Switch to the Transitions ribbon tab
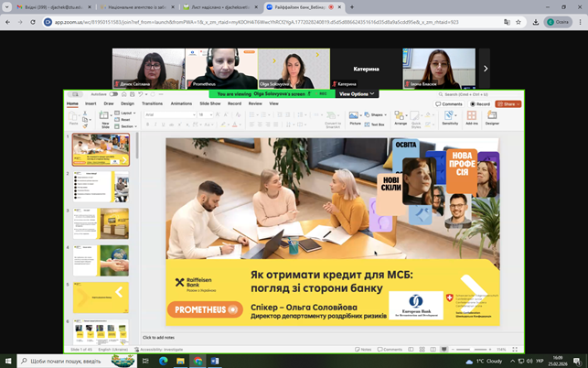 click(152, 103)
